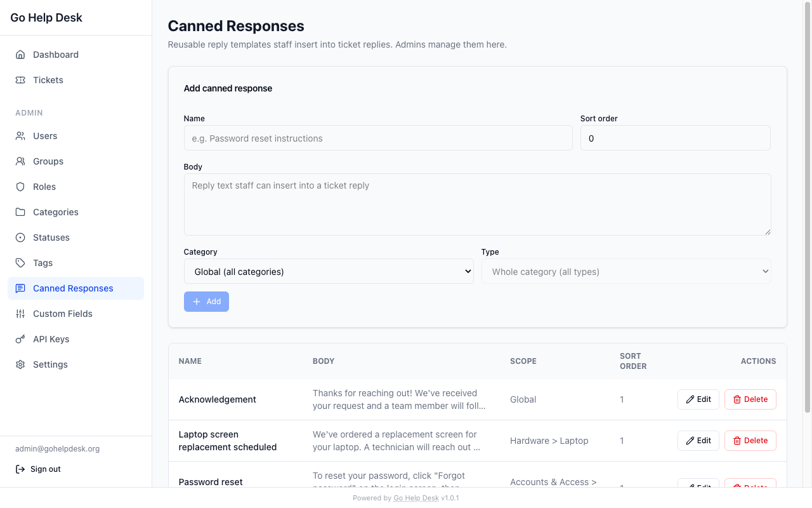Click the Statuses circle icon
This screenshot has width=812, height=508.
click(20, 237)
